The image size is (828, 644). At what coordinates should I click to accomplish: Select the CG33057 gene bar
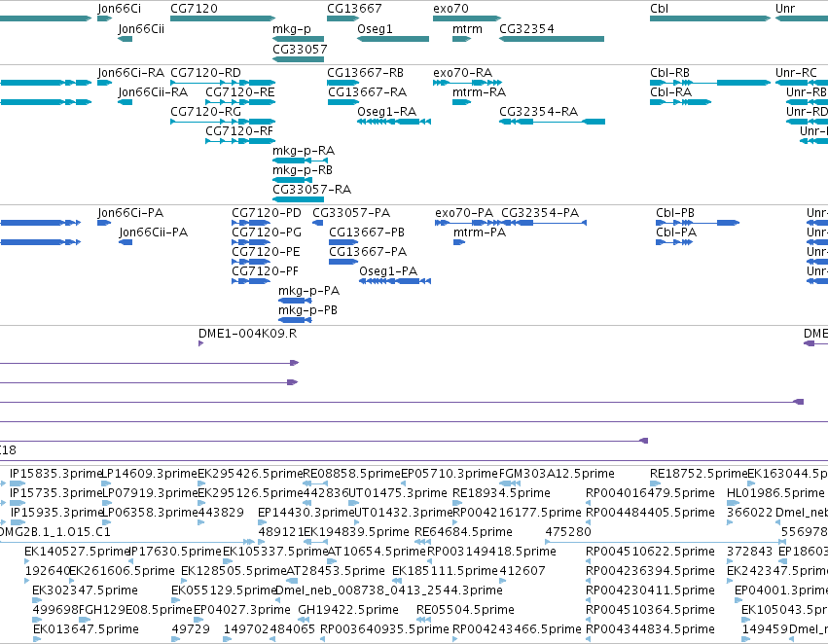coord(299,59)
